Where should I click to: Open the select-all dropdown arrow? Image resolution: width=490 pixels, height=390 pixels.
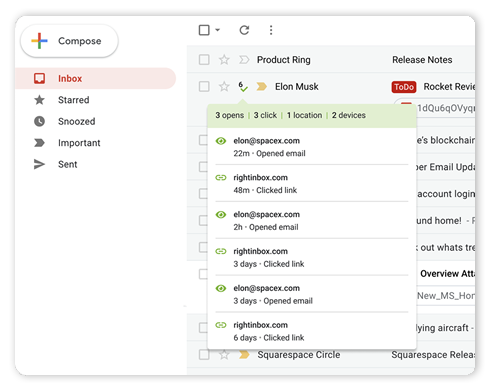[x=218, y=30]
